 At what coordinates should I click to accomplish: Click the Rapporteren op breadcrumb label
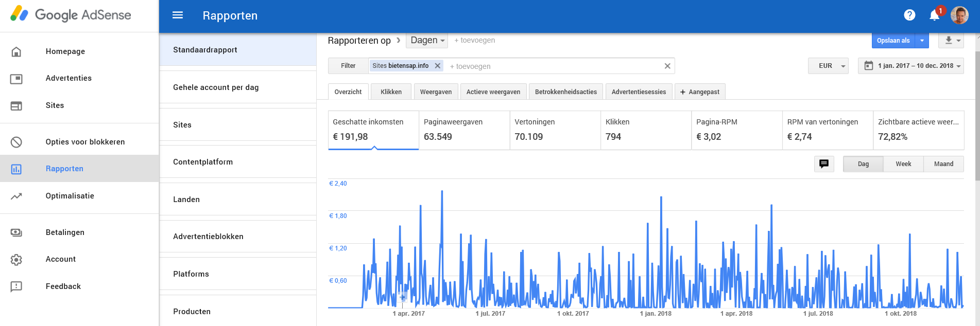359,41
